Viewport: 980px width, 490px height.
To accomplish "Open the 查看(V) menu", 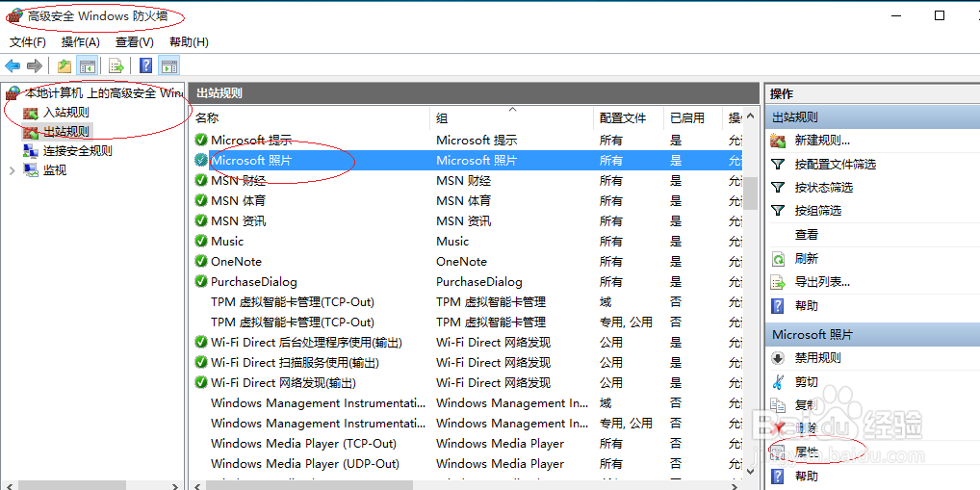I will tap(135, 42).
